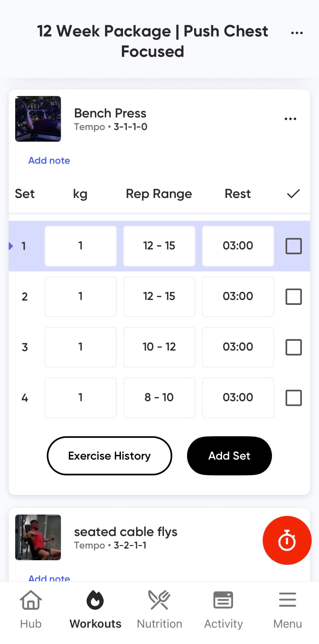Open Nutrition via fork and knife icon
The image size is (319, 644).
point(159,600)
